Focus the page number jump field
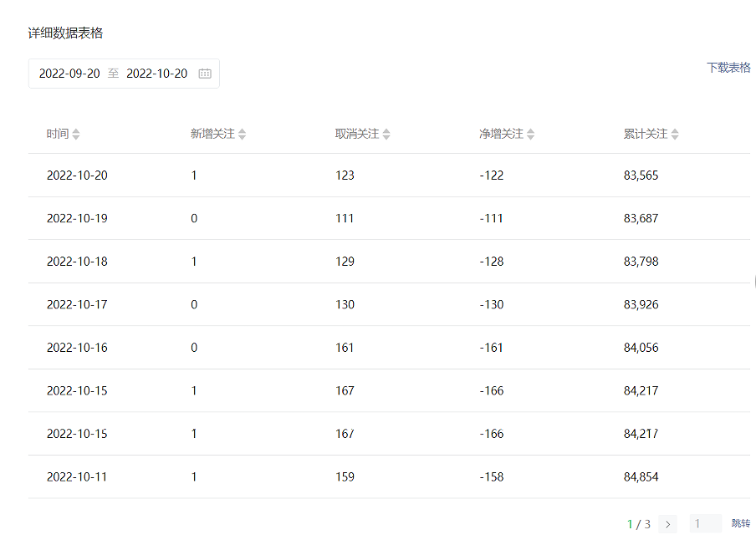The image size is (756, 555). [706, 524]
